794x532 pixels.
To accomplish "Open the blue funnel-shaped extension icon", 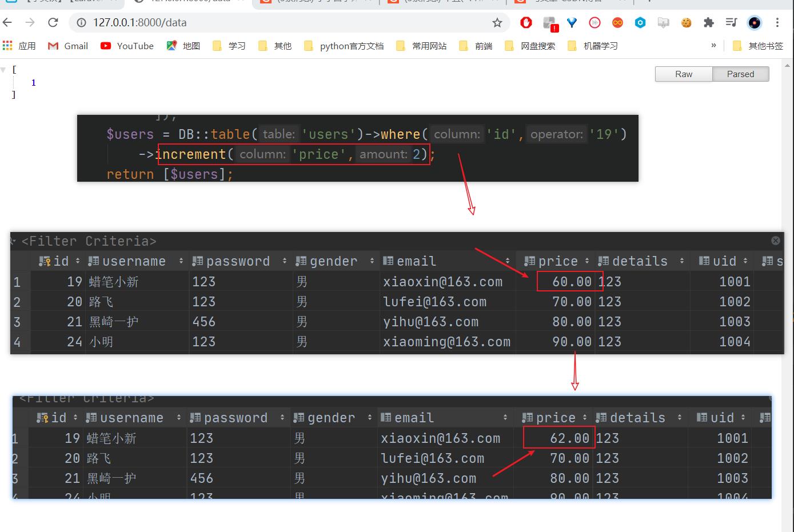I will pos(572,22).
